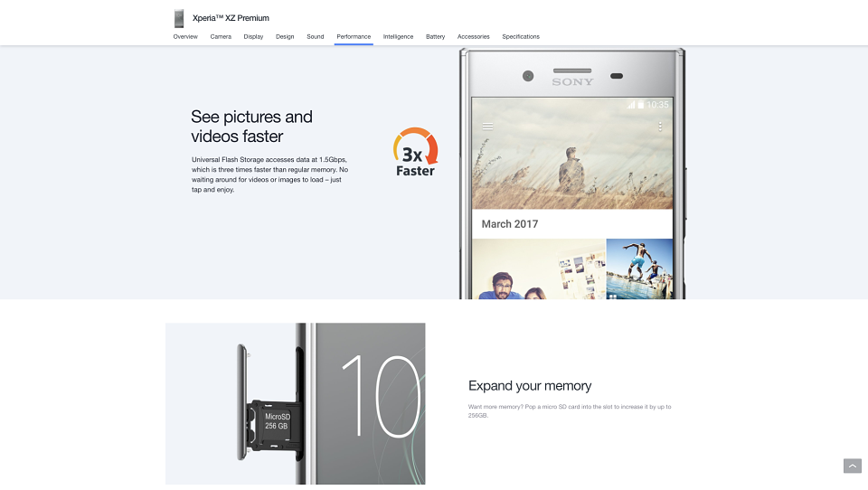This screenshot has width=868, height=490.
Task: Click the 'March 2017' label on phone
Action: click(510, 223)
